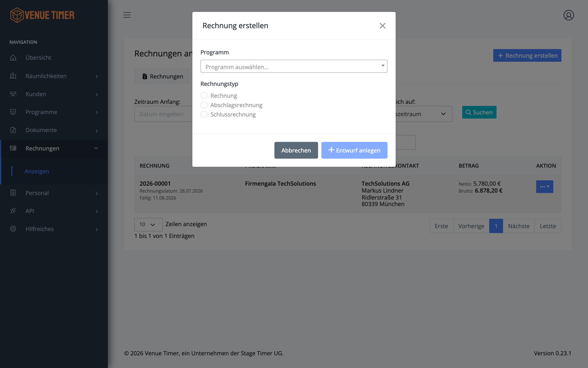Screen dimensions: 588x368
Task: Click the Dokumente file icon
Action: point(13,130)
